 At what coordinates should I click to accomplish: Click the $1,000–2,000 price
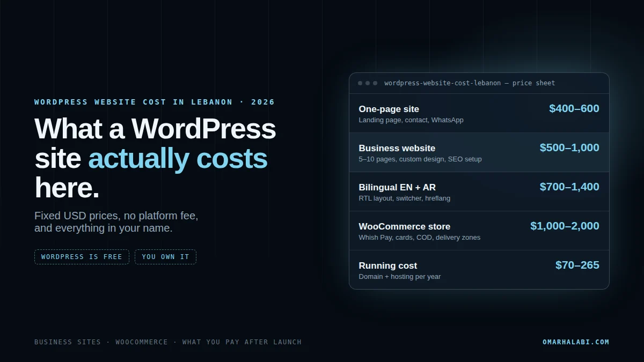point(565,226)
